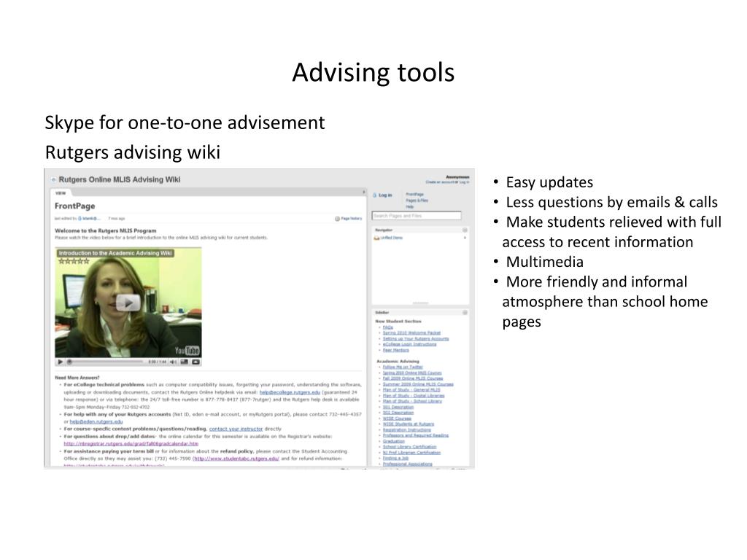Collapse the Navigator panel with its toggle
This screenshot has width=747, height=560.
pyautogui.click(x=465, y=230)
